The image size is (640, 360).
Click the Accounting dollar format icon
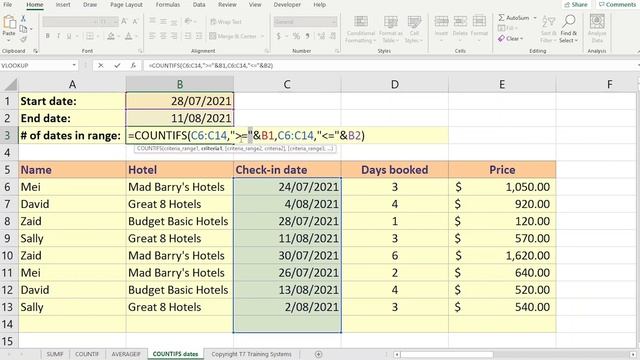[x=279, y=36]
